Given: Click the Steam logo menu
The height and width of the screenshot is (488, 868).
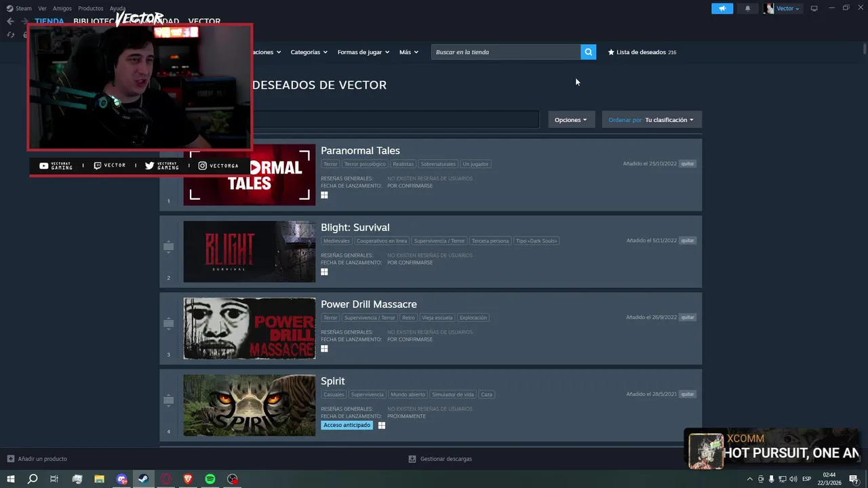Looking at the screenshot, I should [19, 8].
